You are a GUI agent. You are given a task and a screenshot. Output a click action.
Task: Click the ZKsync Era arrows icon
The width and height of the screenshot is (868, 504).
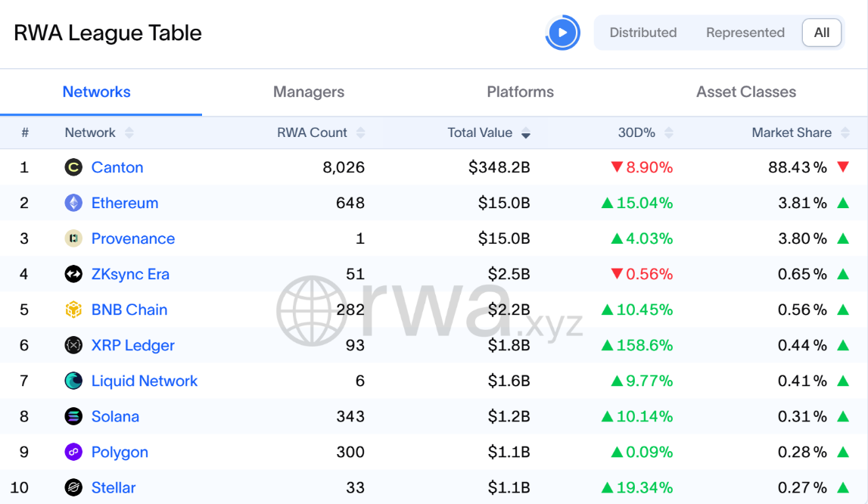tap(73, 274)
